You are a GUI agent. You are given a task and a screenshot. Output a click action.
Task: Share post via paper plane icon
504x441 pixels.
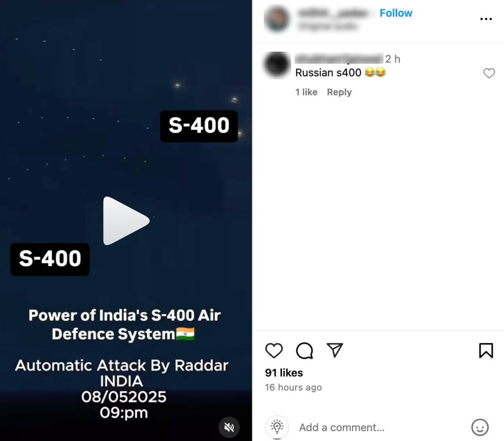click(335, 350)
